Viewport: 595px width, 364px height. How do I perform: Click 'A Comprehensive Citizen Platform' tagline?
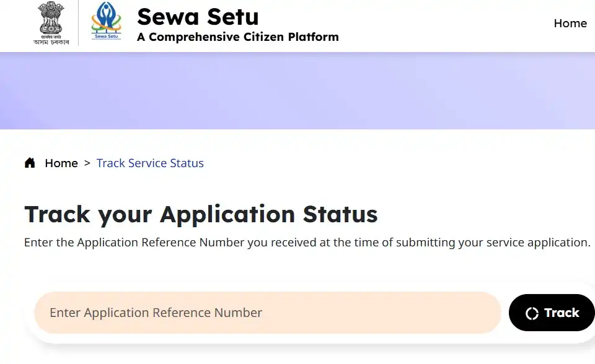[237, 37]
